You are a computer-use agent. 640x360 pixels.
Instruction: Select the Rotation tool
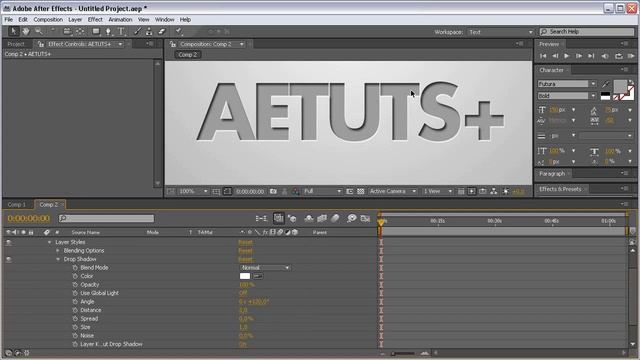coord(53,31)
